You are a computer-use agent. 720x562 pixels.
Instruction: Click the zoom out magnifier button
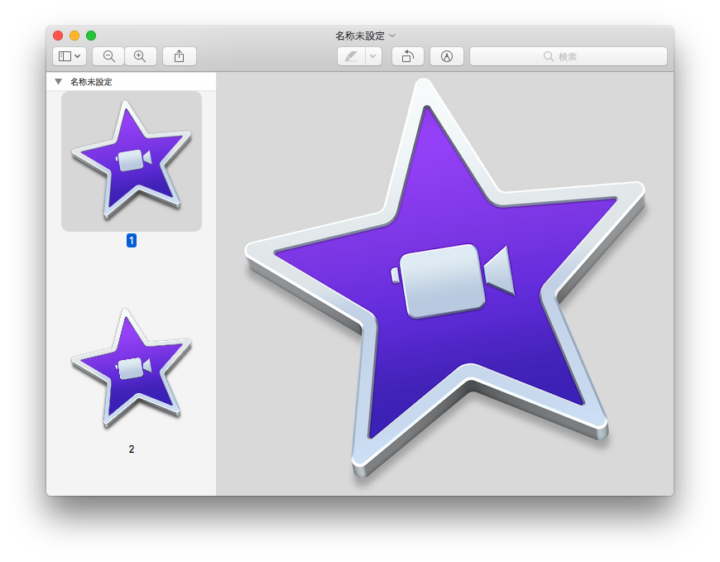(x=109, y=57)
